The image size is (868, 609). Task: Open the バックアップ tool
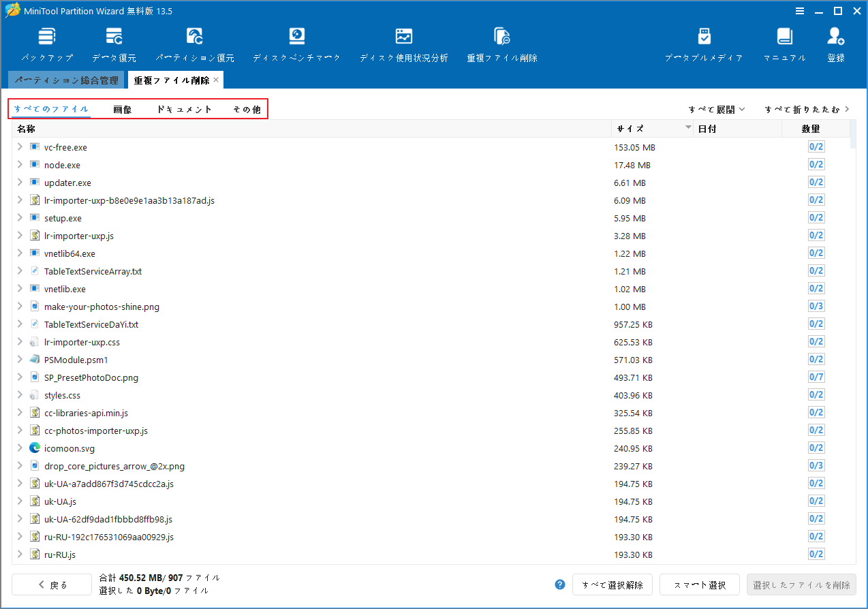click(46, 43)
